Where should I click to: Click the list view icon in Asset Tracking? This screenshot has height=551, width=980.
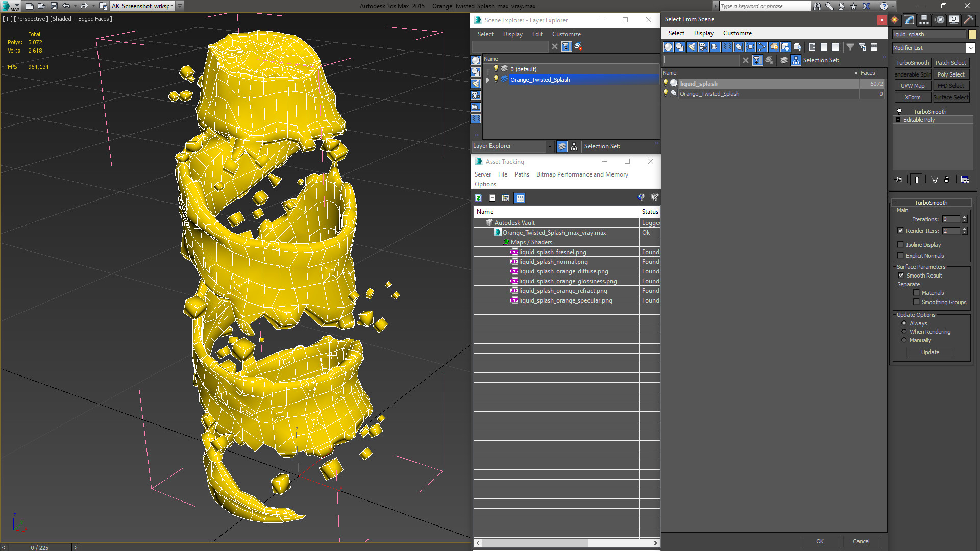click(492, 197)
